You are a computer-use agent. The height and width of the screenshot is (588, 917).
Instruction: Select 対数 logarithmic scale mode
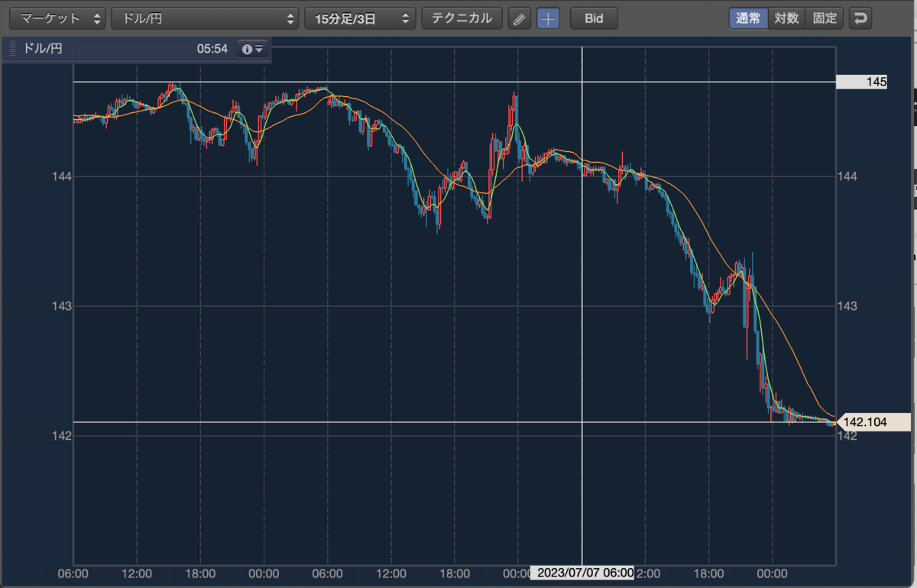point(786,18)
